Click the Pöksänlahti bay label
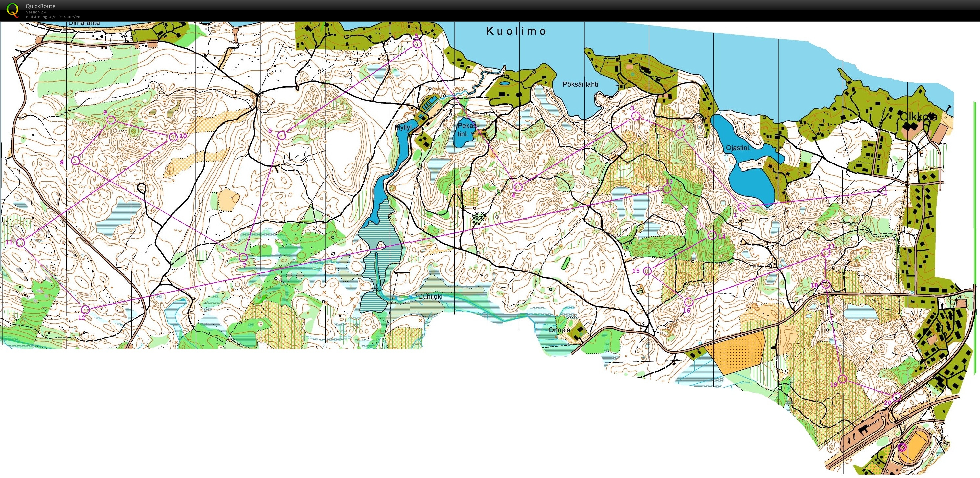The height and width of the screenshot is (478, 980). pos(580,84)
